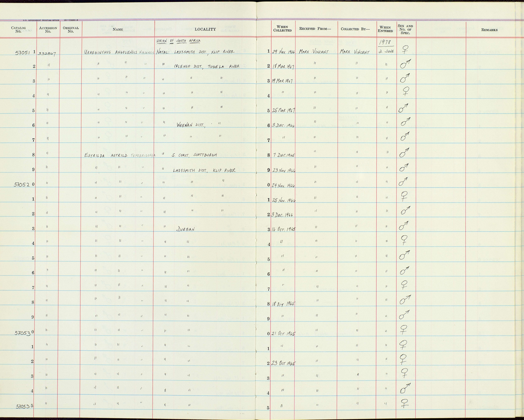The width and height of the screenshot is (524, 420).
Task: Select the date '24 Nov. 1966'
Action: 283,185
